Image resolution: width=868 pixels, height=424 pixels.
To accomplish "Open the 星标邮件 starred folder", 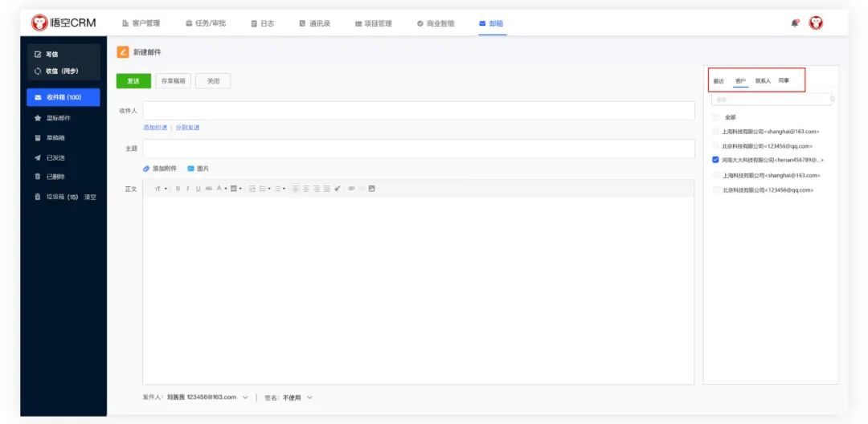I will (x=52, y=118).
